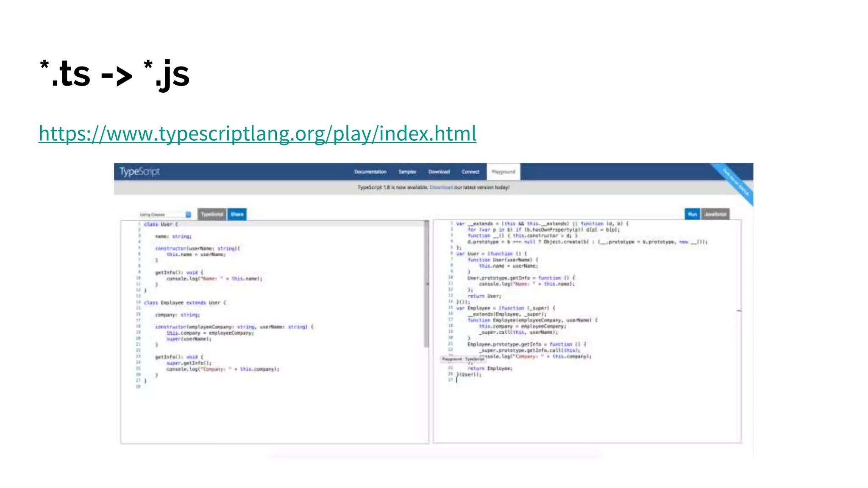
Task: Select the Playground tab
Action: pos(504,172)
